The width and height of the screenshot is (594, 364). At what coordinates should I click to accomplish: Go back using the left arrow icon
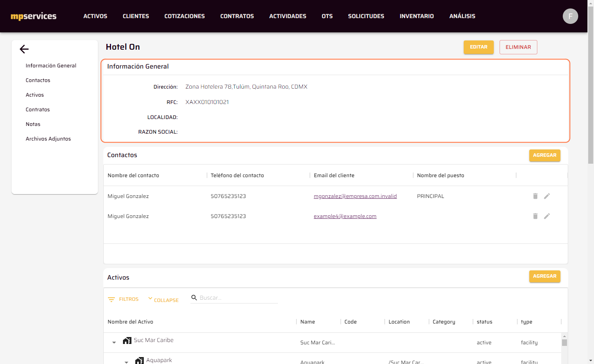[x=24, y=49]
